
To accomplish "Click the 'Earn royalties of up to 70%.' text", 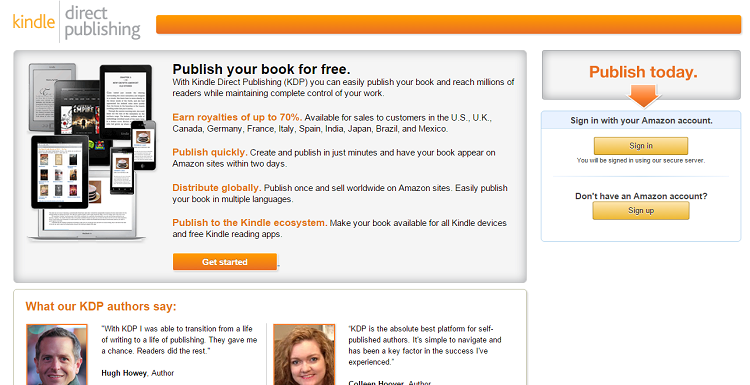I will click(x=237, y=117).
